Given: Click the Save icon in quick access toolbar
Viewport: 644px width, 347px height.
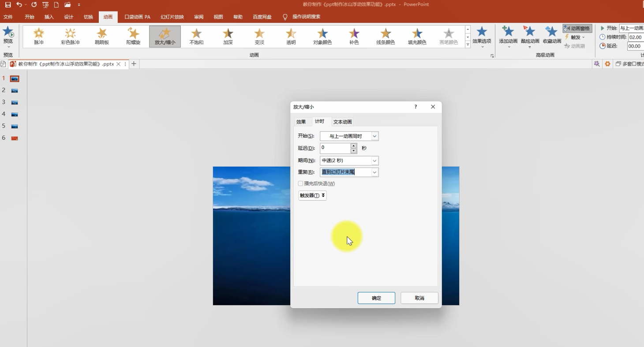Looking at the screenshot, I should click(x=8, y=4).
